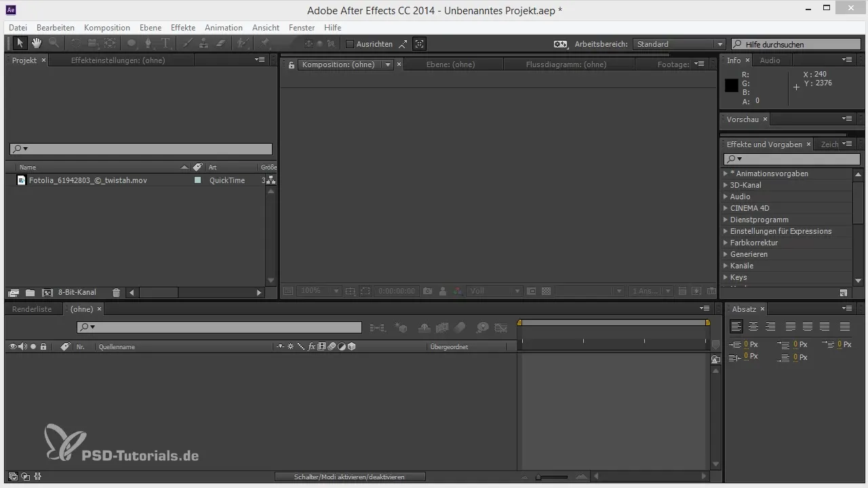The height and width of the screenshot is (488, 868).
Task: Select Fotolia_61942803 .mov footage item
Action: [x=88, y=180]
